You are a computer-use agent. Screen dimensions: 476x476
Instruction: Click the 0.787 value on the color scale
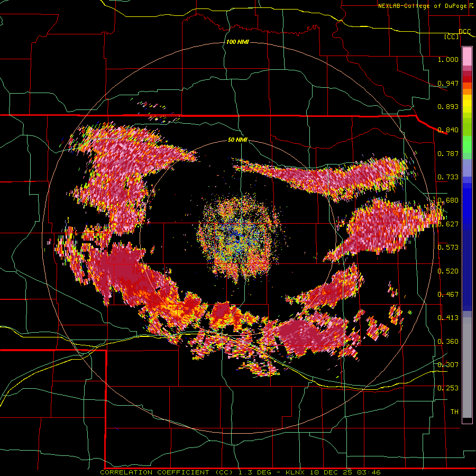coord(448,153)
